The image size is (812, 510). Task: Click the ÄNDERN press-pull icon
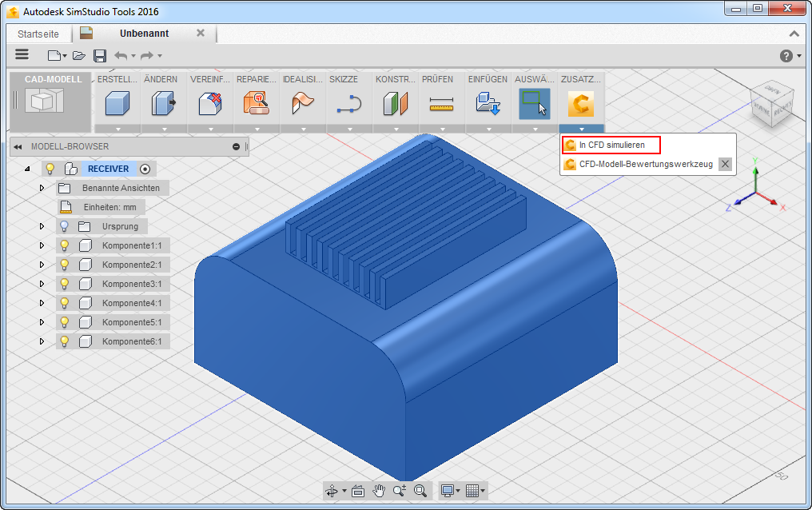point(164,103)
